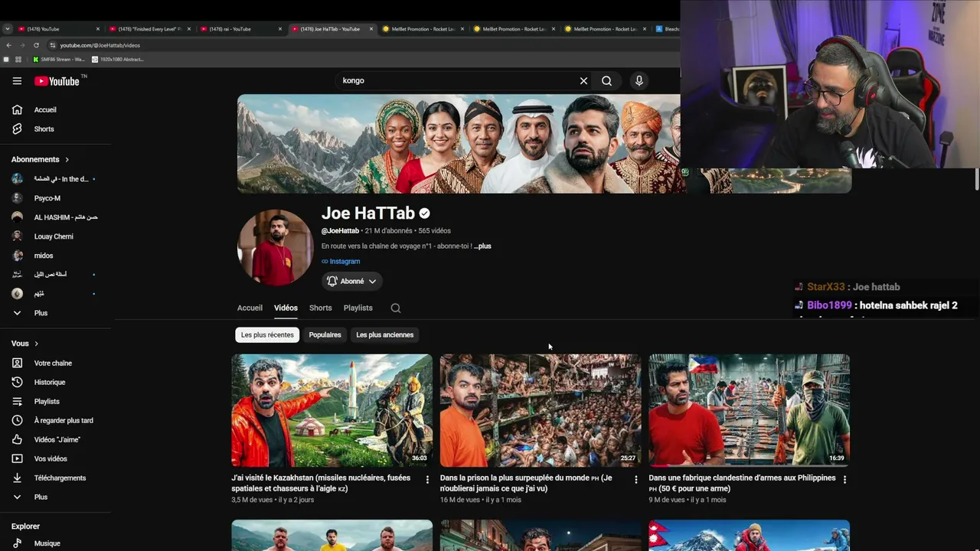Click the "21 M d'abonnés" subscriber count
Image resolution: width=980 pixels, height=551 pixels.
pyautogui.click(x=388, y=231)
